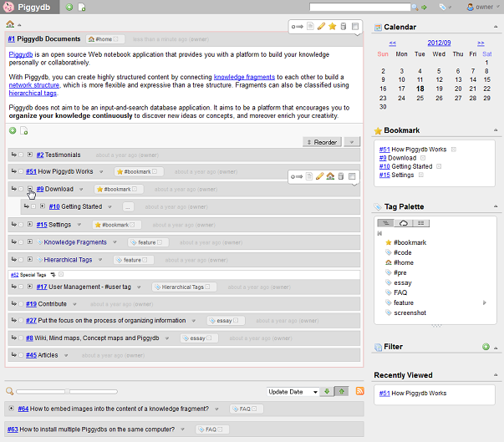Click the star bookmark icon on Piggydb Documents
Screen dimensions: 504x442
[332, 27]
